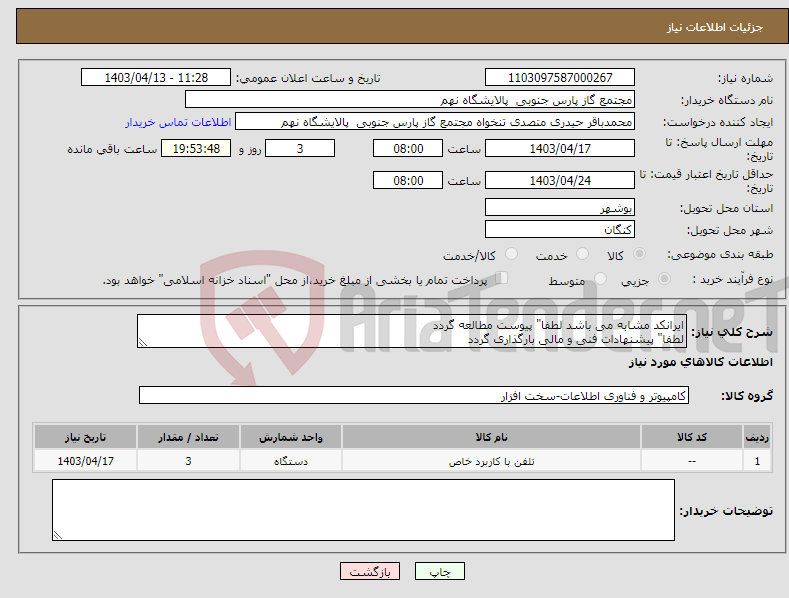The width and height of the screenshot is (789, 598).
Task: Click the response deadline hour 08:00 field
Action: (408, 148)
